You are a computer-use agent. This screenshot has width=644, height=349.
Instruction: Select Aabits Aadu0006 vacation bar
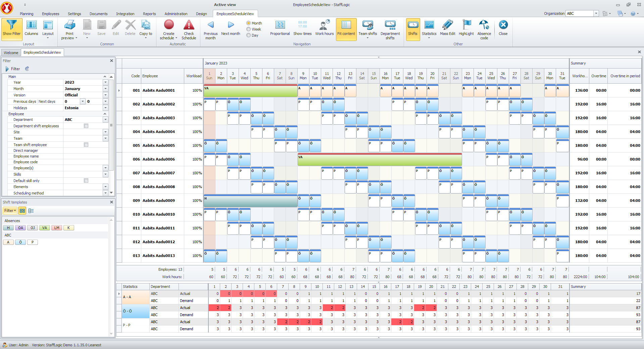coord(380,159)
